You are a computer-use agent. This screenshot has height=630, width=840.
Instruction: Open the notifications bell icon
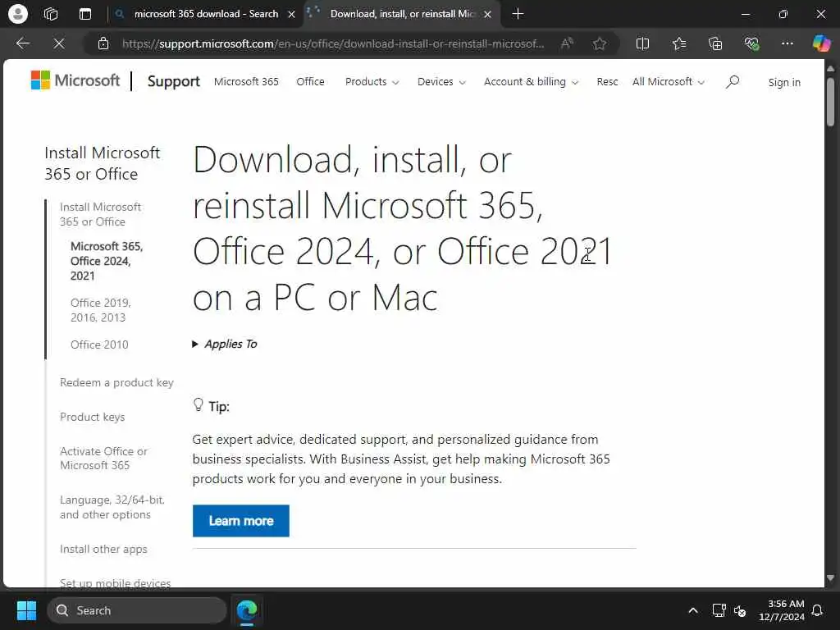coord(818,610)
